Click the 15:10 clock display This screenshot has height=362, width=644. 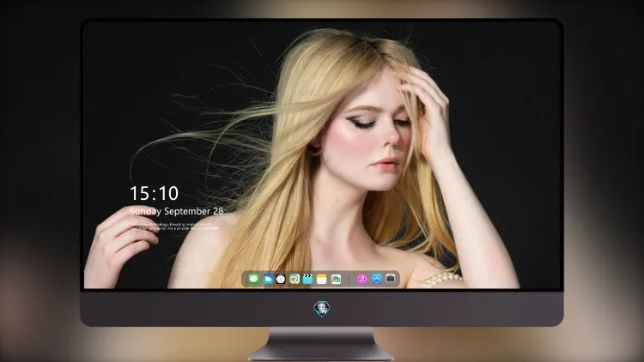tap(154, 193)
